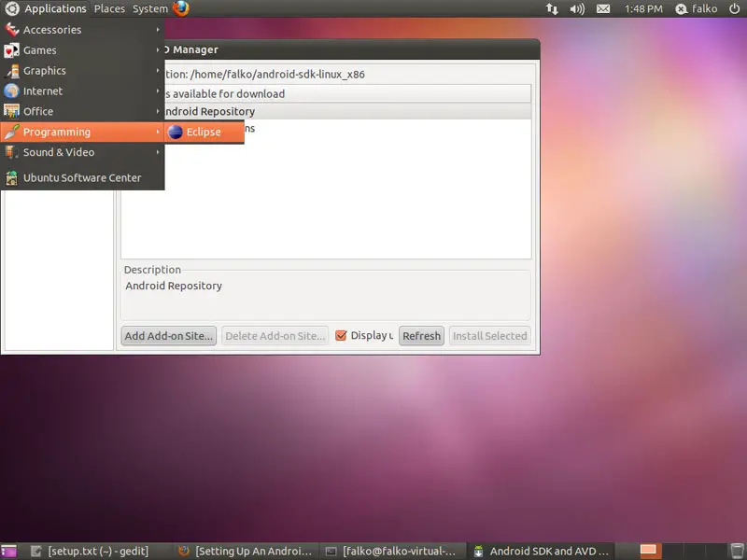Open the Sound & Video category
Image resolution: width=747 pixels, height=560 pixels.
click(x=82, y=152)
